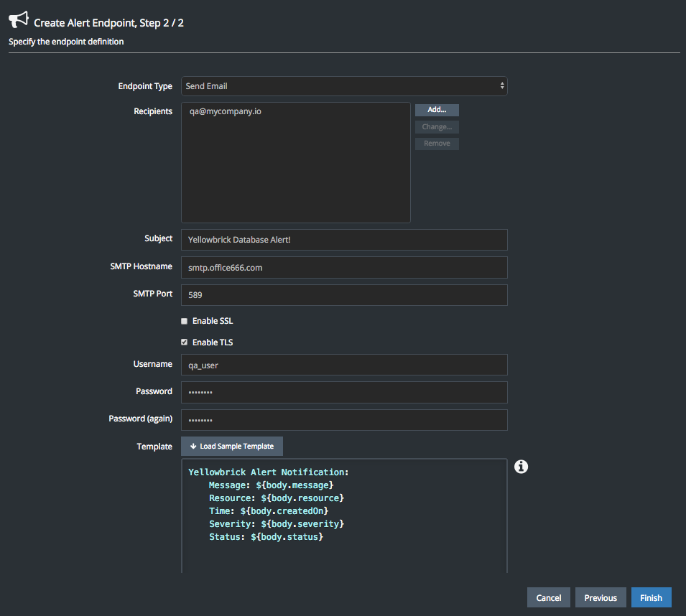Viewport: 686px width, 616px height.
Task: Click the megaphone alert icon in header
Action: pos(19,19)
